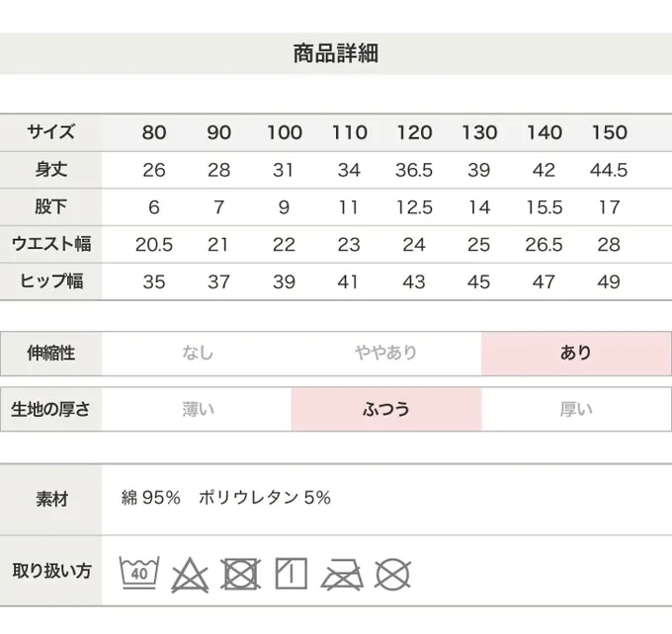The image size is (672, 634).
Task: Select the 薄い fabric thickness option
Action: 197,410
